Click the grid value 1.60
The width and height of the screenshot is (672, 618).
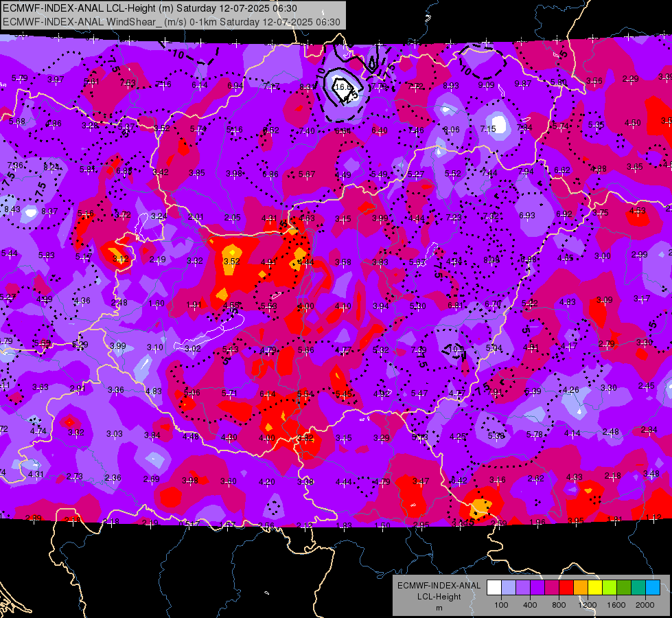click(157, 304)
